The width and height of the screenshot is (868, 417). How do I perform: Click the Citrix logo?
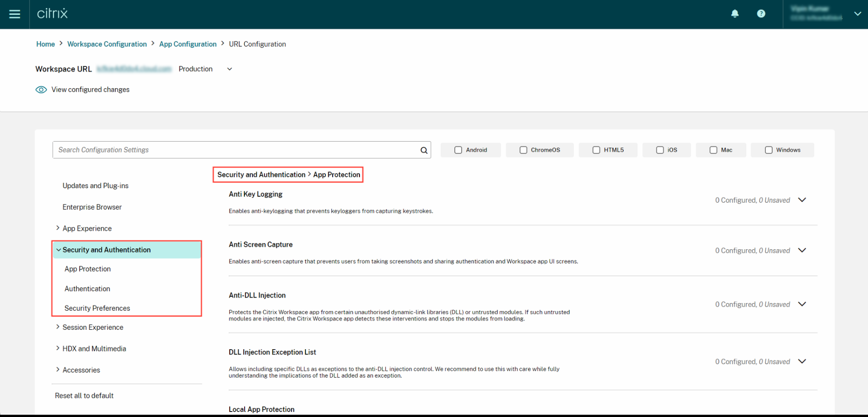click(52, 14)
